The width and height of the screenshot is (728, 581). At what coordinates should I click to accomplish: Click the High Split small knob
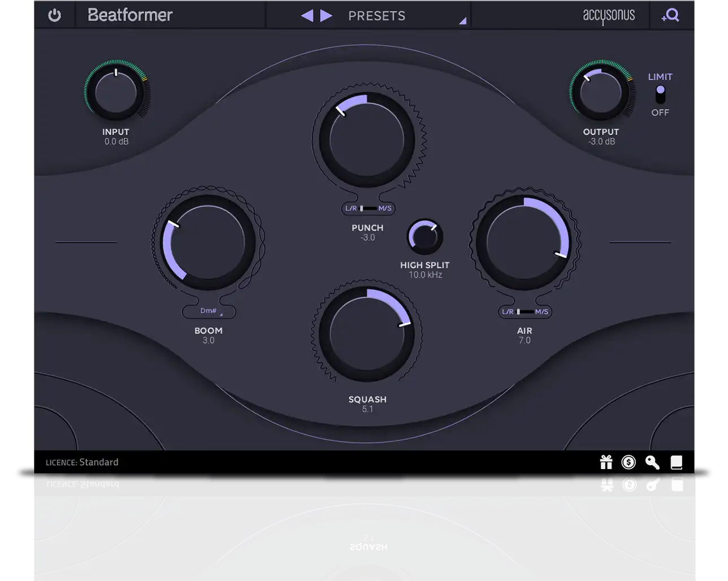tap(425, 237)
